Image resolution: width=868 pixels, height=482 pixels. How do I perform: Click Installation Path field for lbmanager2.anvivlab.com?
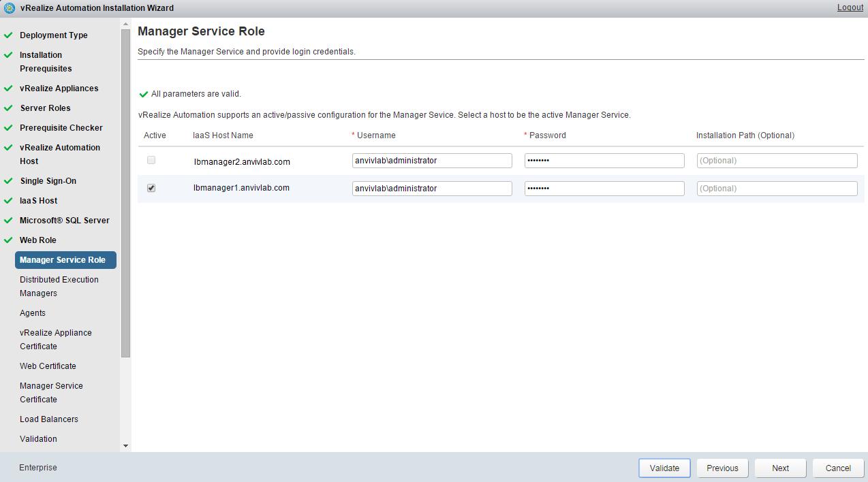pos(777,161)
